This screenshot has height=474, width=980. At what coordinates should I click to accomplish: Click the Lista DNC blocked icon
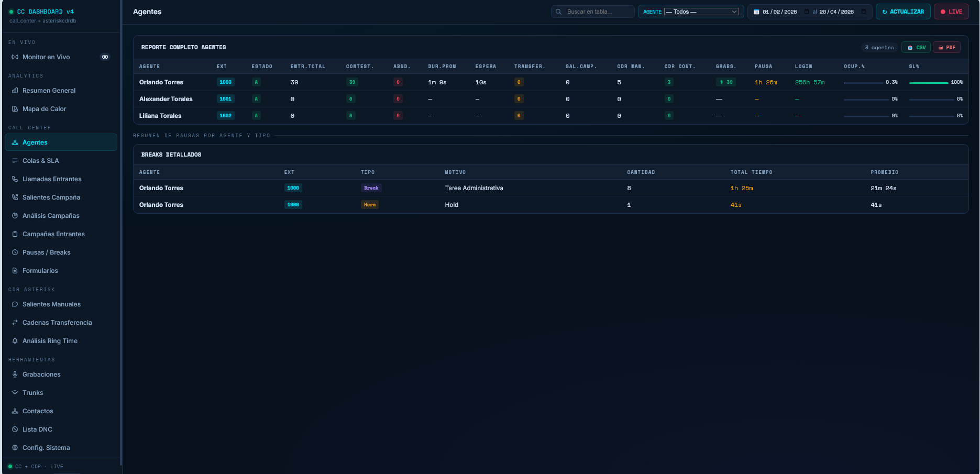tap(15, 429)
